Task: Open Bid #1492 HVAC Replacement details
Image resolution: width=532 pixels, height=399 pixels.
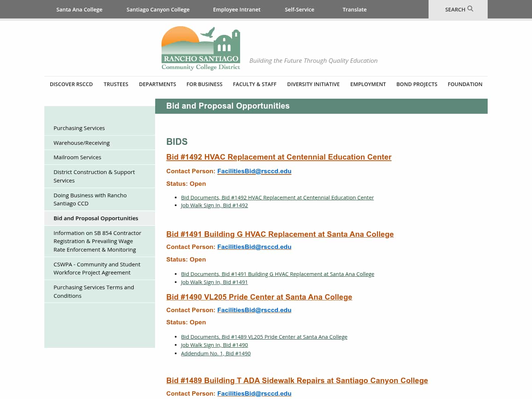Action: [279, 157]
